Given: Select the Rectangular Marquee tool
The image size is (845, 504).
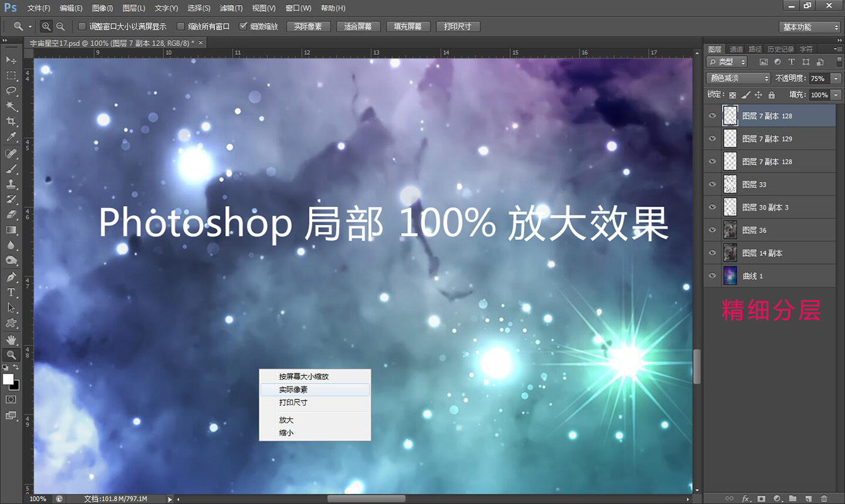Looking at the screenshot, I should (11, 76).
